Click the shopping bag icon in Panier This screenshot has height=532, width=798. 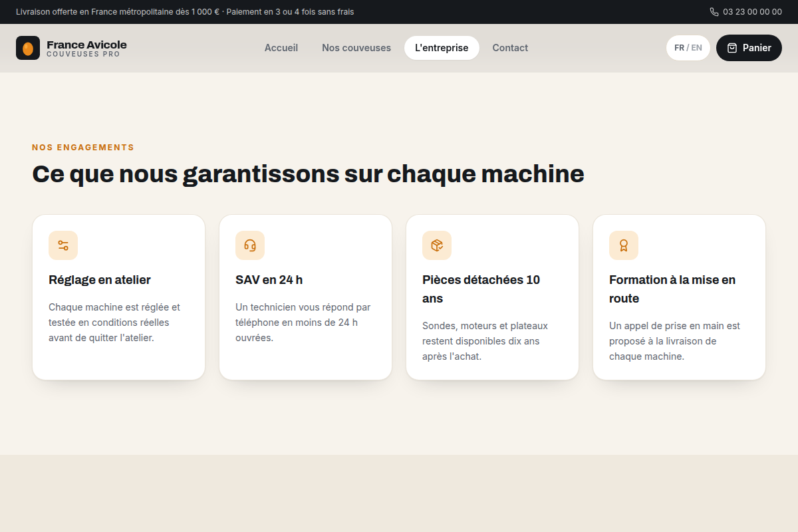point(732,48)
